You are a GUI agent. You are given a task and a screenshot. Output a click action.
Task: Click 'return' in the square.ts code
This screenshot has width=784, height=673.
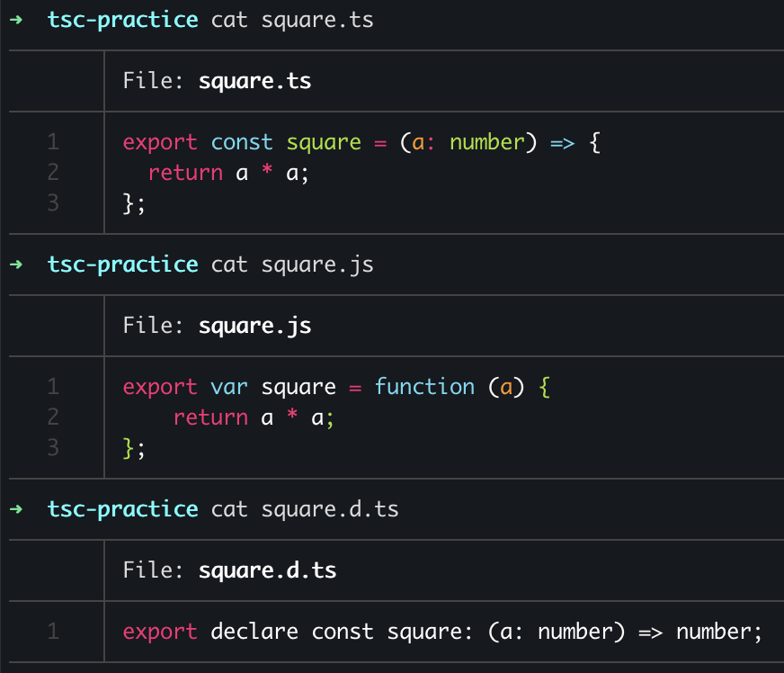185,173
